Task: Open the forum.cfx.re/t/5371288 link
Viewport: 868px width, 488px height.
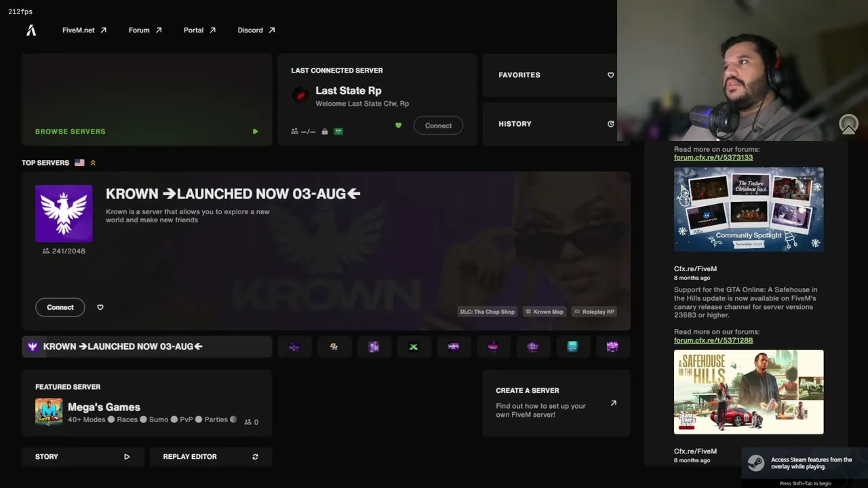Action: 713,340
